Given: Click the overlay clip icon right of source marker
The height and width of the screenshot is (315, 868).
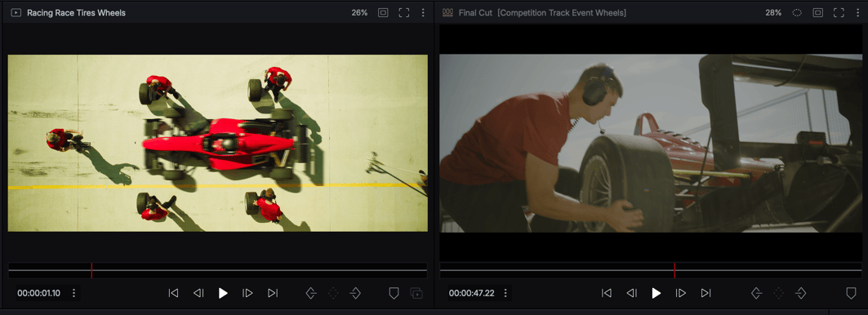Looking at the screenshot, I should (x=416, y=293).
